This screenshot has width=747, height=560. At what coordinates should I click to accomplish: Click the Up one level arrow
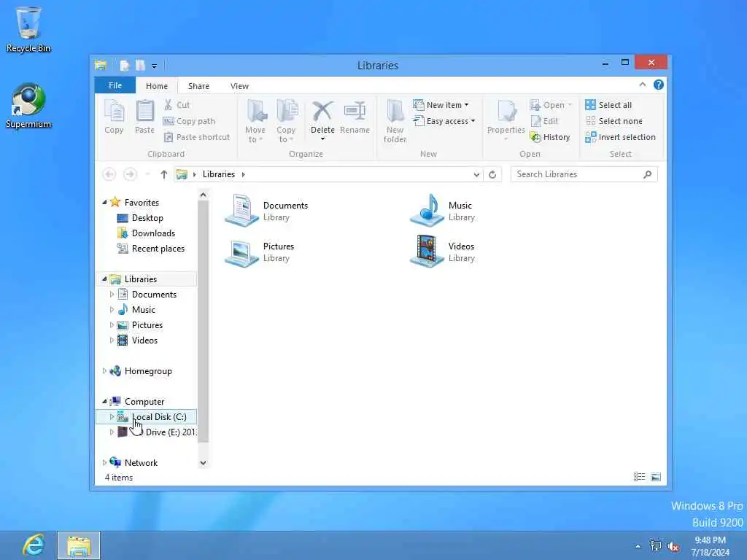(x=164, y=174)
